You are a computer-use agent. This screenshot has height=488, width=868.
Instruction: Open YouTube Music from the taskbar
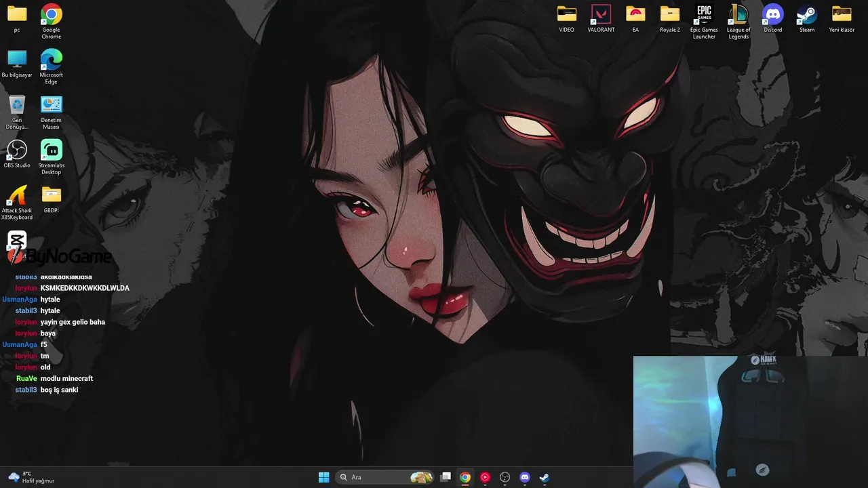point(485,477)
